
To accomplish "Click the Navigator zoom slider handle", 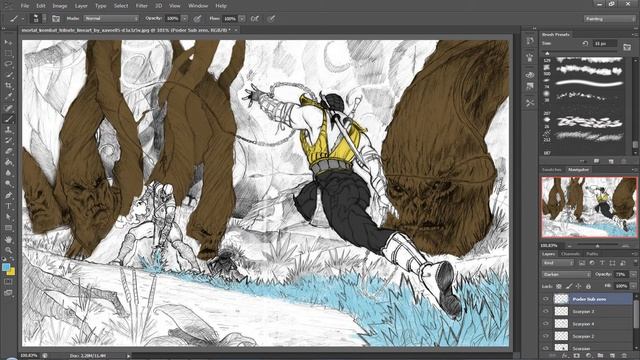I will (x=597, y=246).
